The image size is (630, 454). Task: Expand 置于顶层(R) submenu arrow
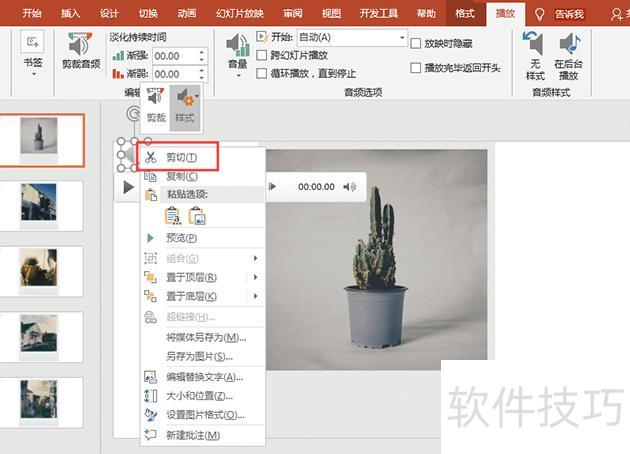tap(256, 277)
